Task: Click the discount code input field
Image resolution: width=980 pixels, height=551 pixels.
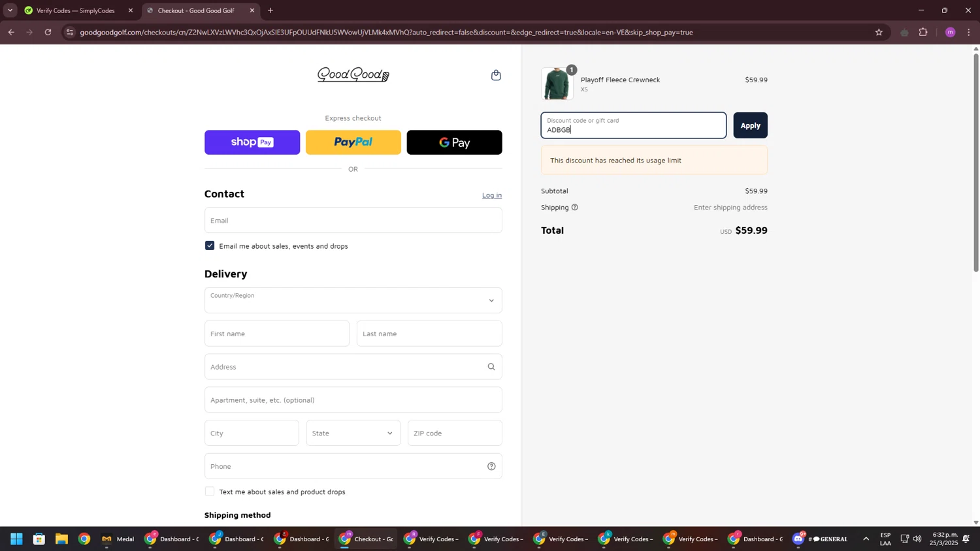Action: point(634,125)
